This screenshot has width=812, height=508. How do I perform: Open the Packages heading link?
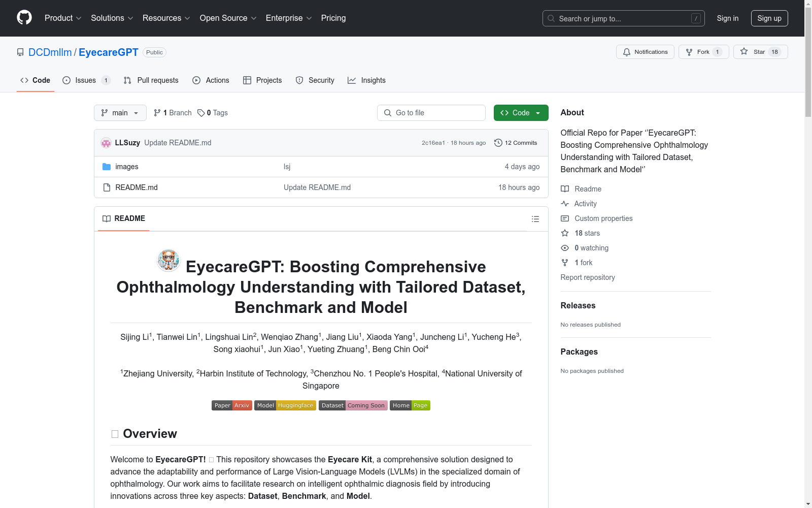[579, 352]
